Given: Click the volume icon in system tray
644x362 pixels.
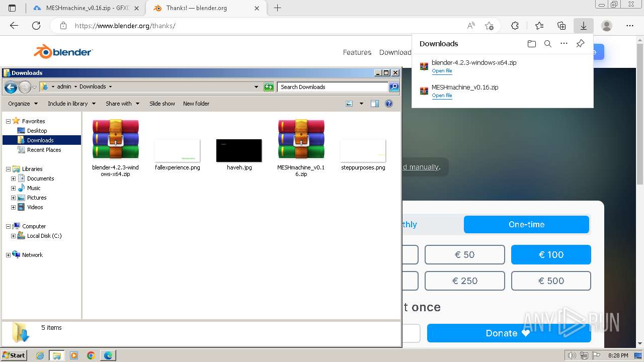Looking at the screenshot, I should (572, 355).
